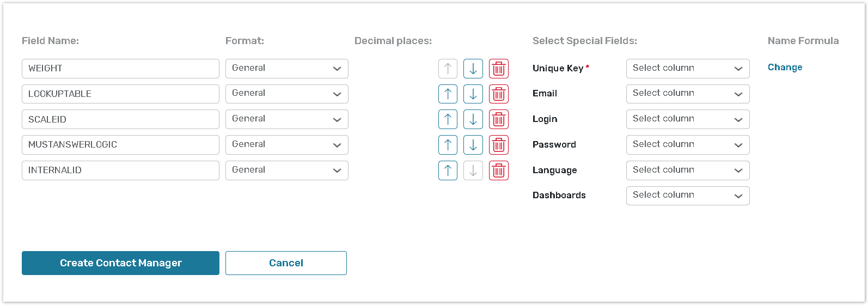The width and height of the screenshot is (868, 305).
Task: Remove the INTERNALID field row
Action: pyautogui.click(x=498, y=170)
